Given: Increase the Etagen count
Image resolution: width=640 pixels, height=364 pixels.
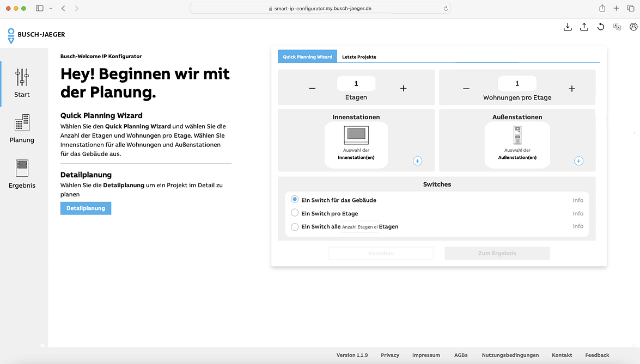Looking at the screenshot, I should pyautogui.click(x=403, y=88).
